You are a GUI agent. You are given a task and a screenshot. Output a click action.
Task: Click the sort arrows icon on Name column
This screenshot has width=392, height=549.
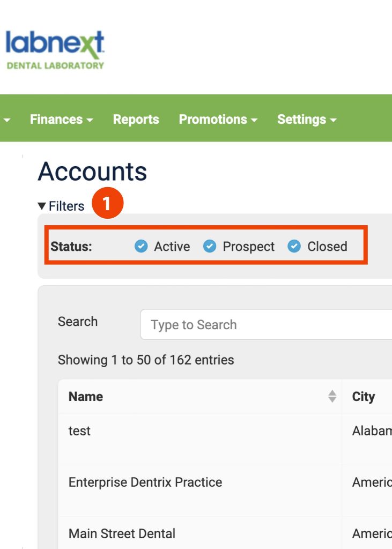point(330,397)
